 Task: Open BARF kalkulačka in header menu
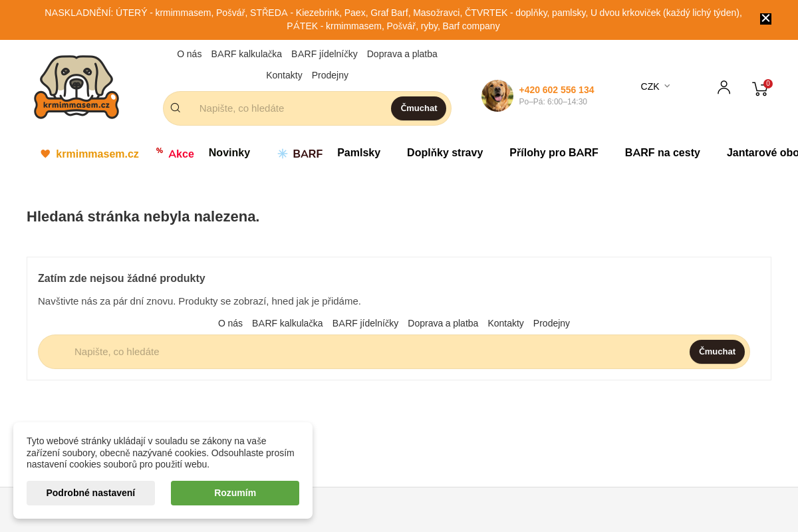[247, 54]
